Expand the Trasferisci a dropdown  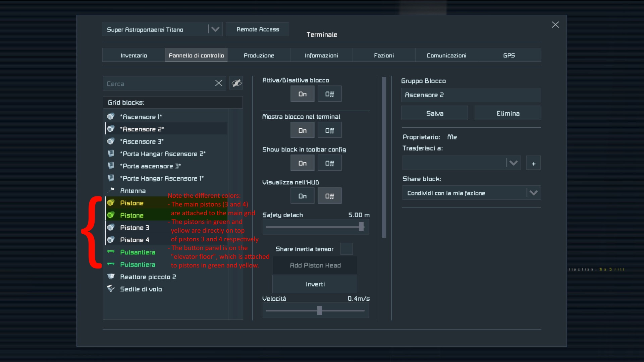click(x=513, y=163)
